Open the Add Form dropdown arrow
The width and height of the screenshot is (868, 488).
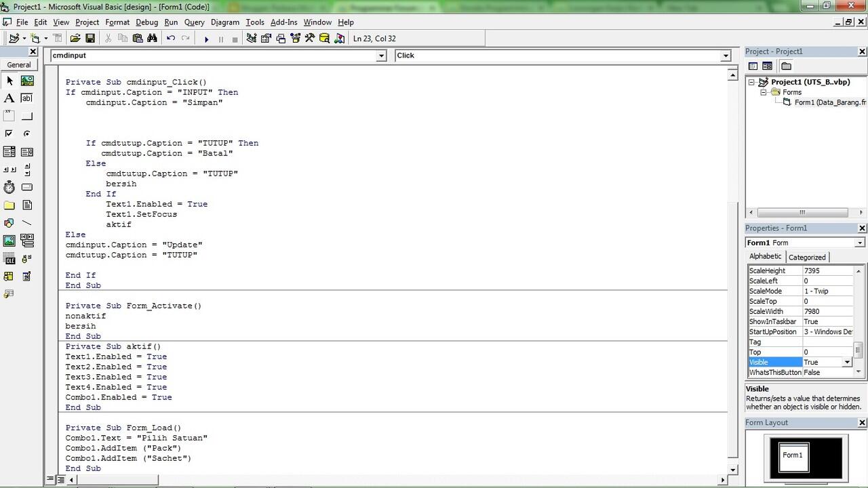coord(45,39)
